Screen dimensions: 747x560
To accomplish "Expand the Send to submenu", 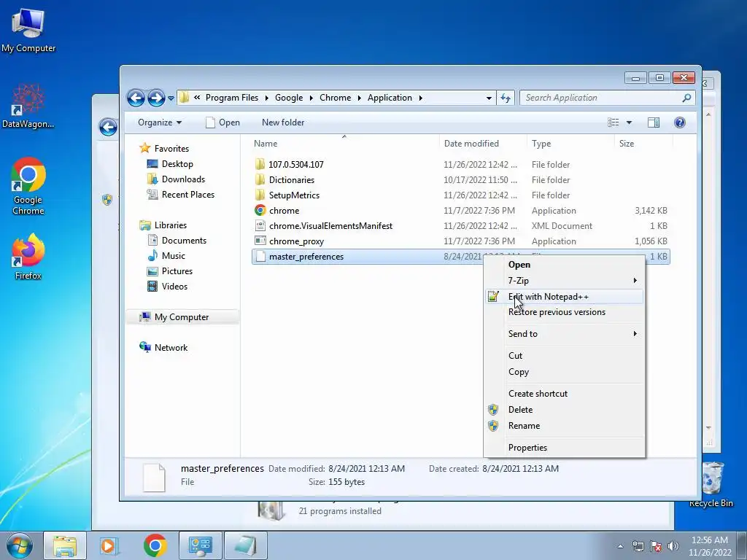I will pyautogui.click(x=564, y=334).
